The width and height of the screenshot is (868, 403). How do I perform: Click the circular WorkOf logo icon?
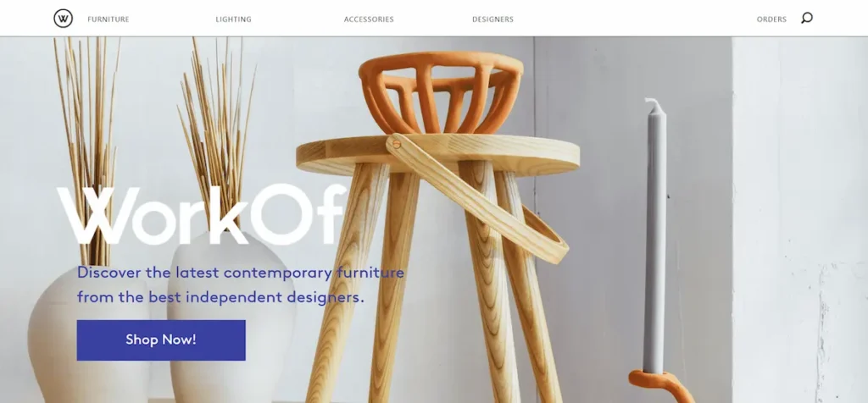pyautogui.click(x=63, y=19)
